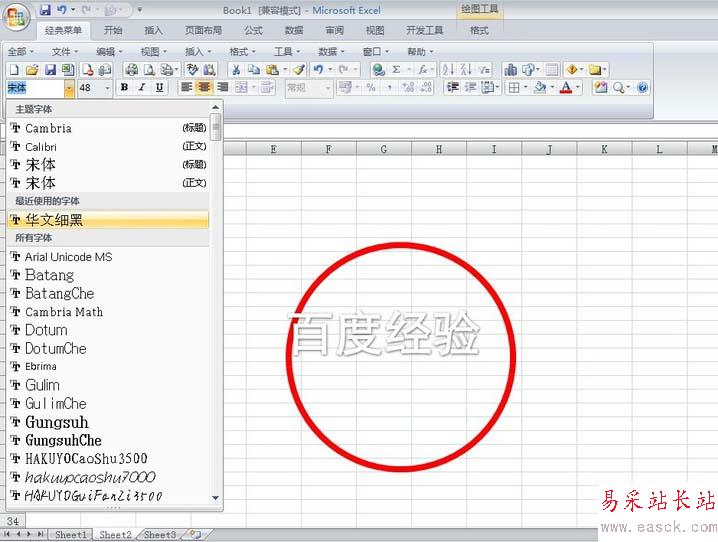Click the font name input box
The image size is (718, 542).
pos(35,88)
